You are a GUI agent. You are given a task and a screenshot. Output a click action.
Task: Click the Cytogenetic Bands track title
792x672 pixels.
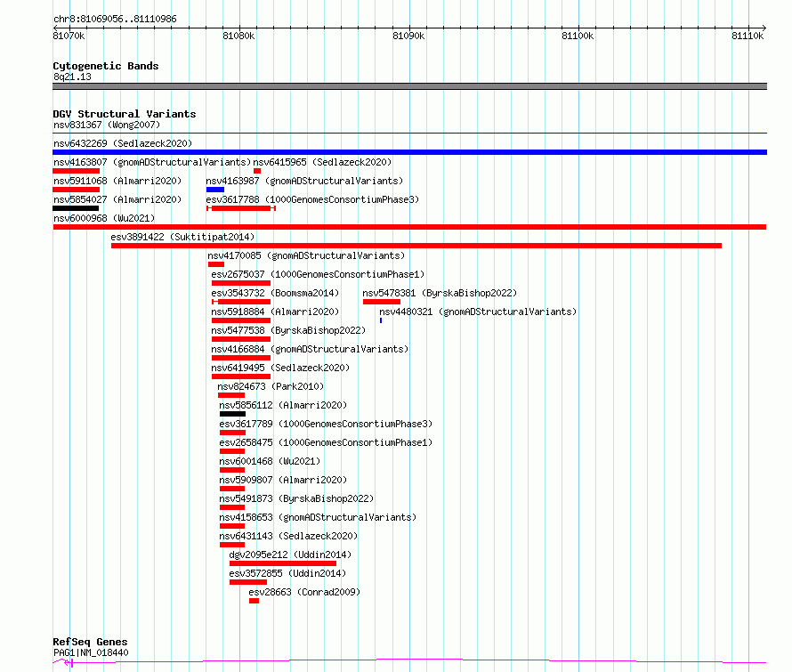(106, 66)
